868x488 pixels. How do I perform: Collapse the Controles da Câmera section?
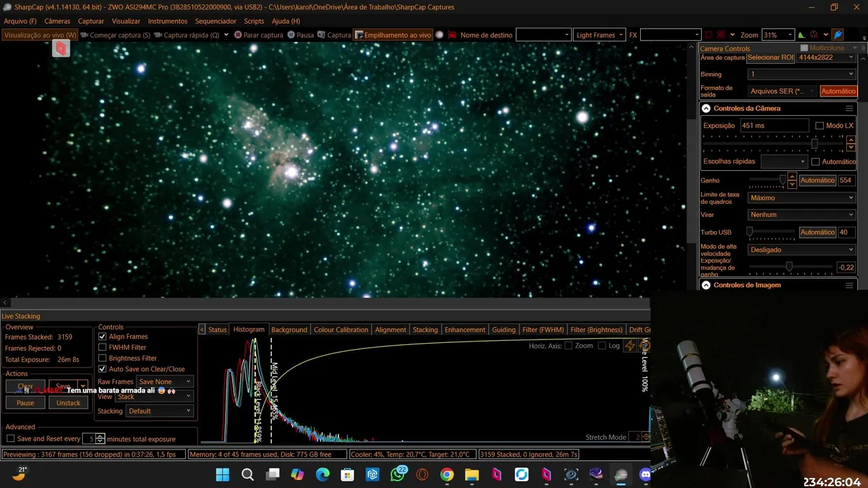pos(706,108)
